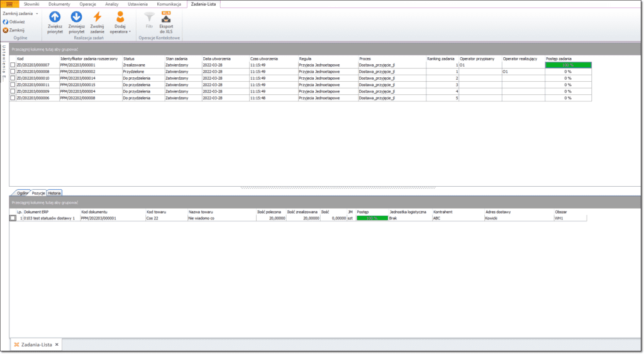Click the Nazwa towaru cell Nie wiadomo co
The image size is (644, 354).
pyautogui.click(x=222, y=218)
